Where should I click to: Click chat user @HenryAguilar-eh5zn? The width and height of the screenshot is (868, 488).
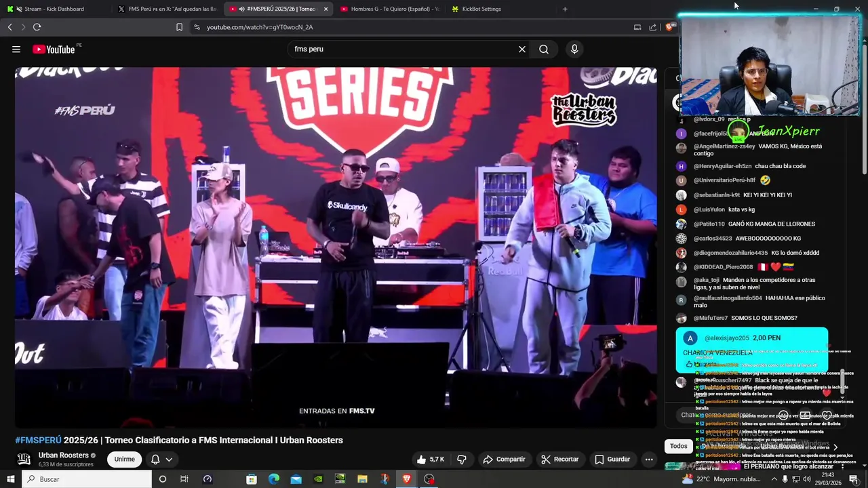click(722, 166)
